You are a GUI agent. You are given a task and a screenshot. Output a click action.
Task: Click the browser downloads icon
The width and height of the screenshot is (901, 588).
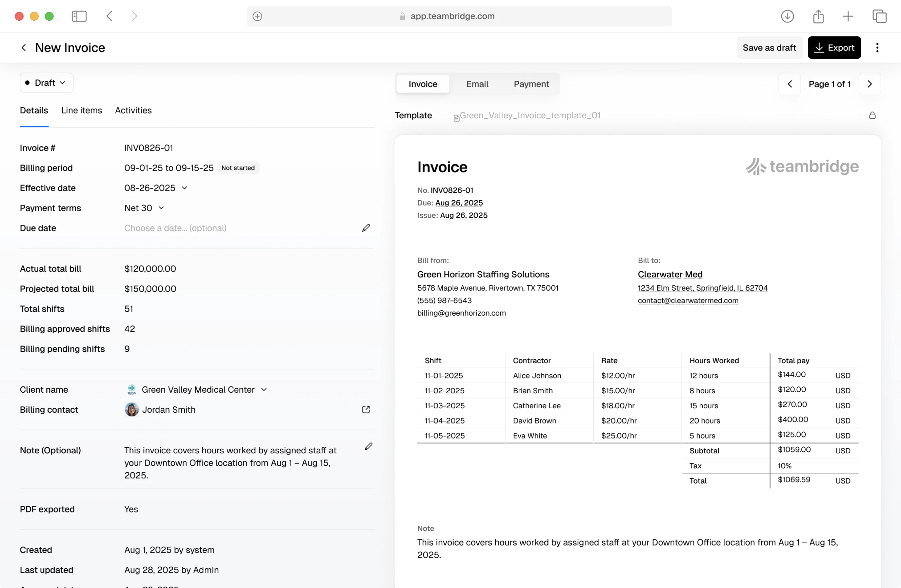tap(787, 16)
